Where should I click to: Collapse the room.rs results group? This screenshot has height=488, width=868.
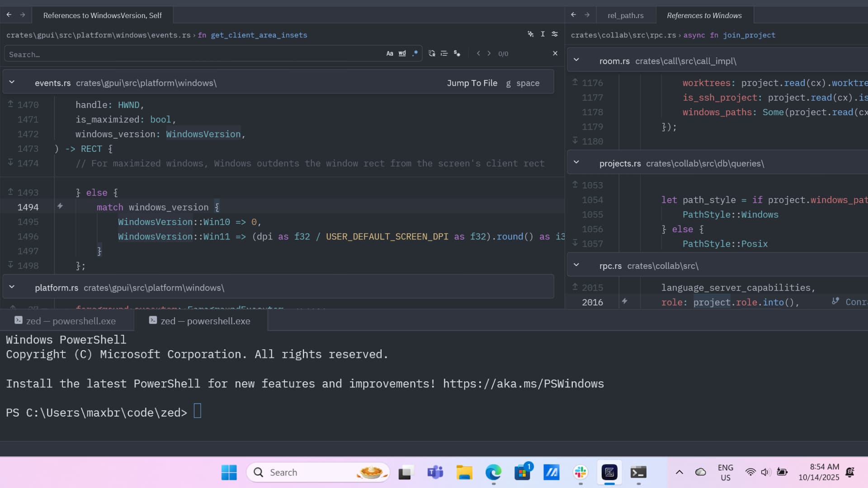(576, 59)
